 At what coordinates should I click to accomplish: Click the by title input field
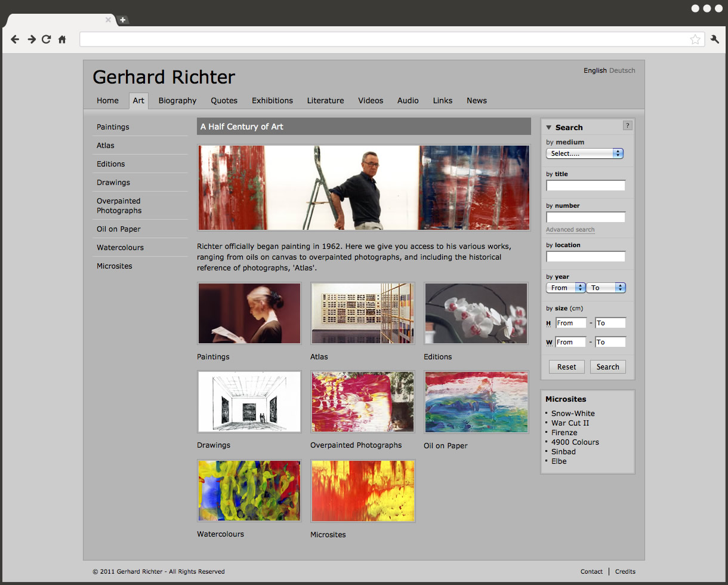(x=585, y=186)
